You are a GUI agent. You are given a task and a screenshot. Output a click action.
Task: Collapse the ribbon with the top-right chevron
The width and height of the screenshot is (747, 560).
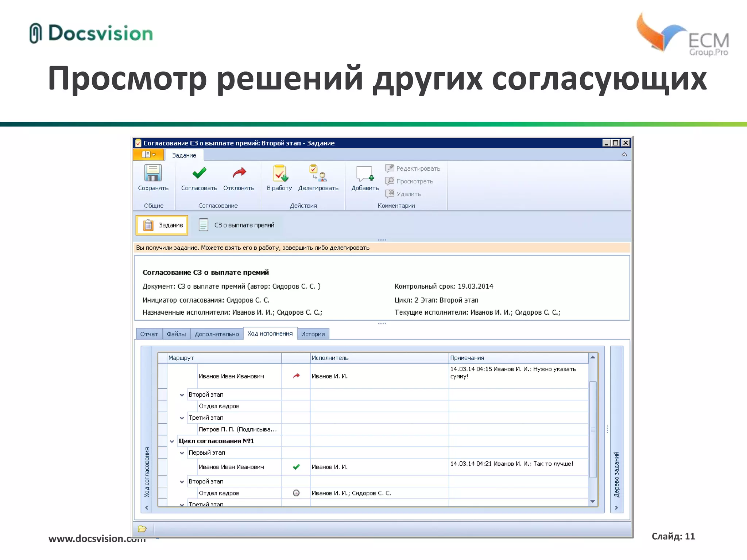click(624, 155)
